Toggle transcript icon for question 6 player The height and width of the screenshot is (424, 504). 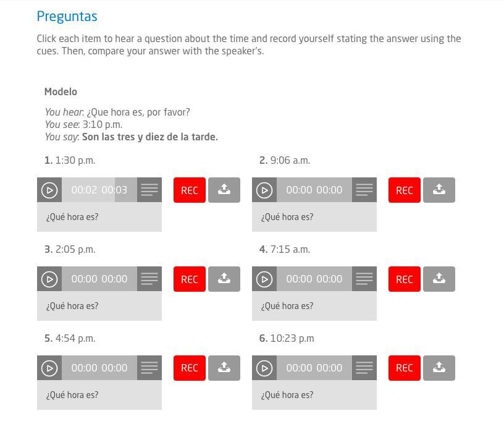coord(364,368)
